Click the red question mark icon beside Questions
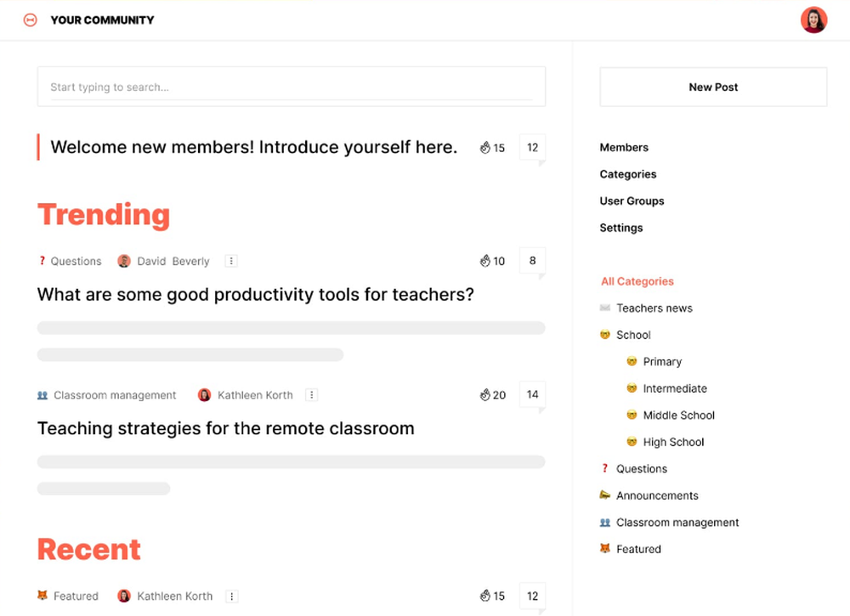Image resolution: width=850 pixels, height=616 pixels. click(603, 468)
